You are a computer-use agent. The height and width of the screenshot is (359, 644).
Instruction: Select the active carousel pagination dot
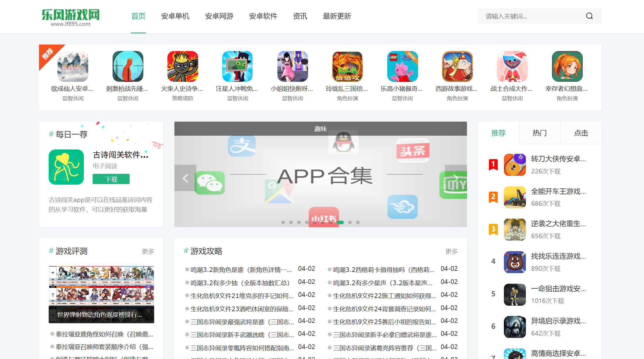pyautogui.click(x=341, y=222)
